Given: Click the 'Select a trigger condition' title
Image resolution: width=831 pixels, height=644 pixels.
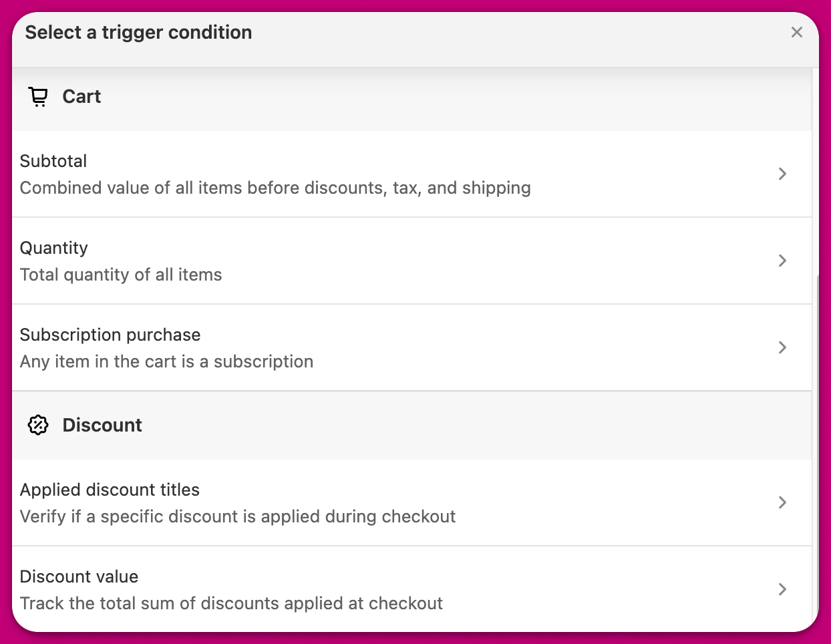Looking at the screenshot, I should [138, 32].
